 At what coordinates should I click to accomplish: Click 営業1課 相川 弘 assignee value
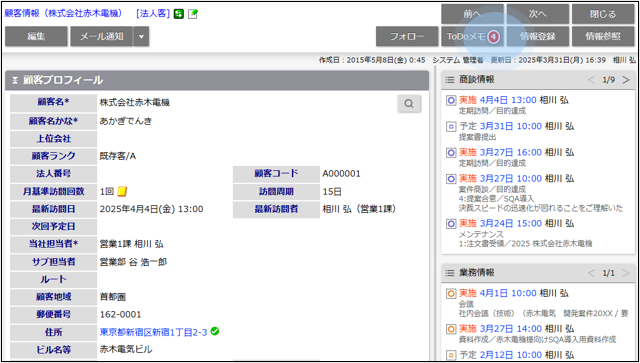point(132,244)
